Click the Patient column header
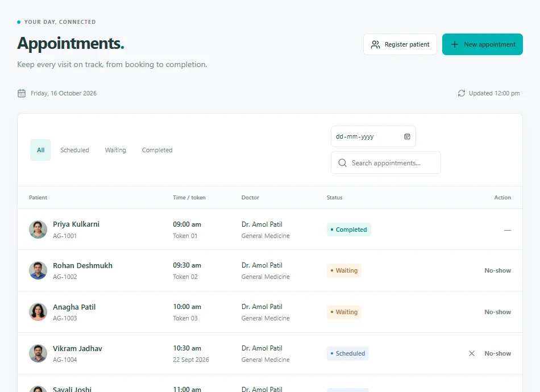The width and height of the screenshot is (540, 392). coord(38,198)
